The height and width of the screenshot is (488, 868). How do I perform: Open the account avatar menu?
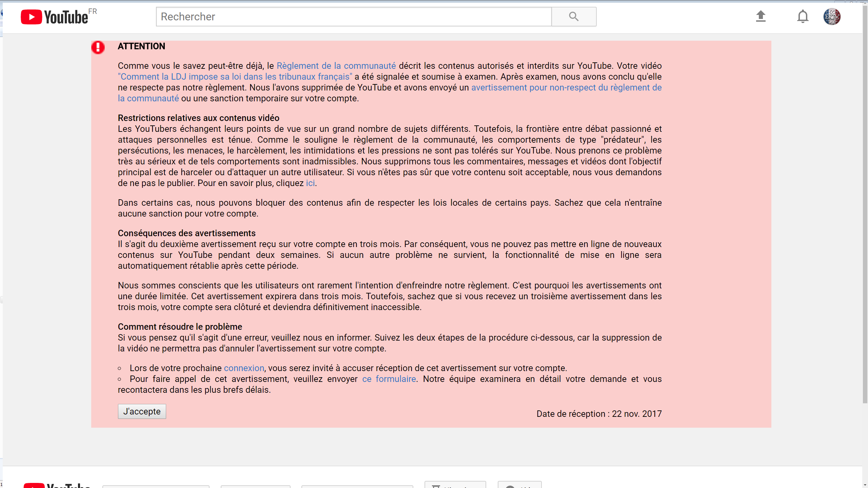(x=832, y=17)
